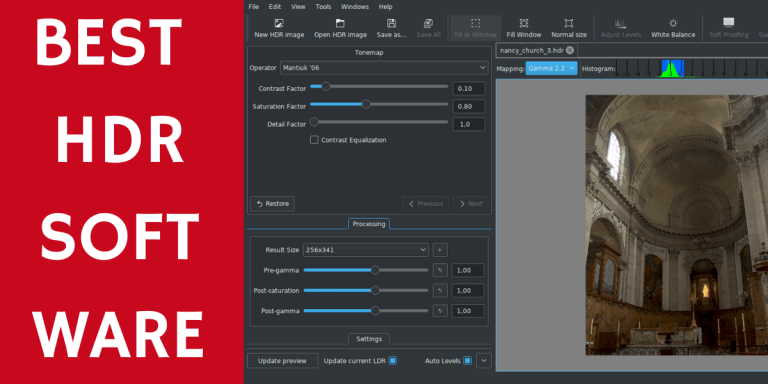The image size is (768, 384).
Task: Select the Fill Window icon
Action: 524,23
